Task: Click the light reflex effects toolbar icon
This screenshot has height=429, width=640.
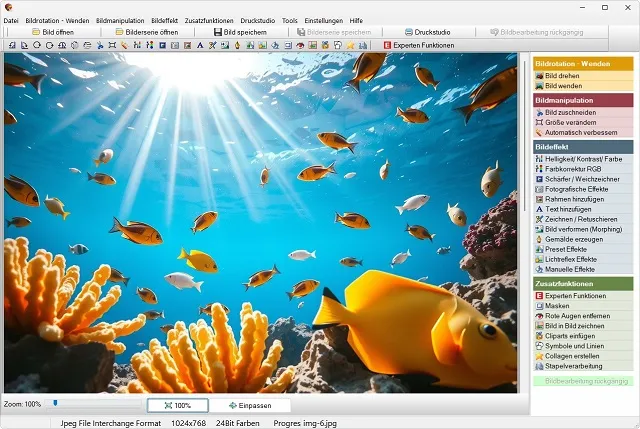Action: 262,45
